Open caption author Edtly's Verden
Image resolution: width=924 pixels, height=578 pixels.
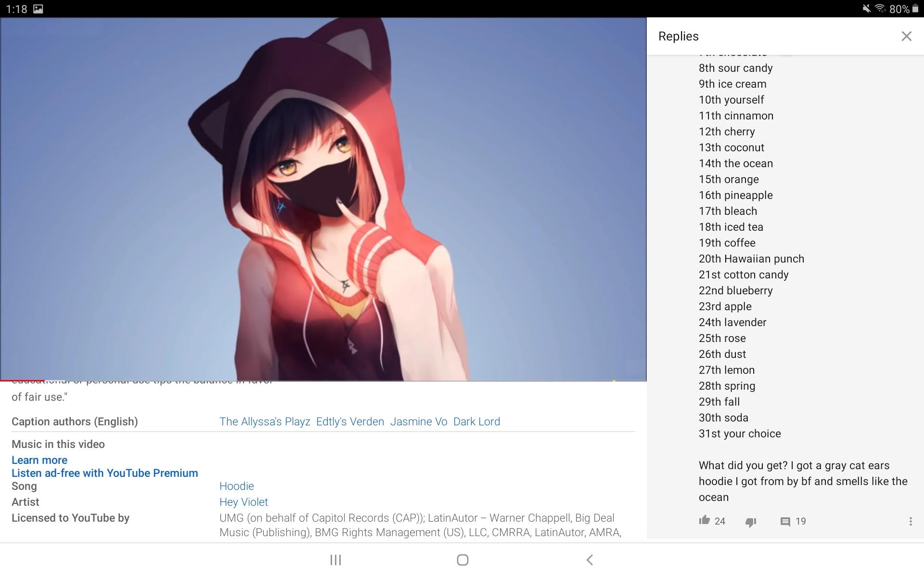tap(350, 421)
